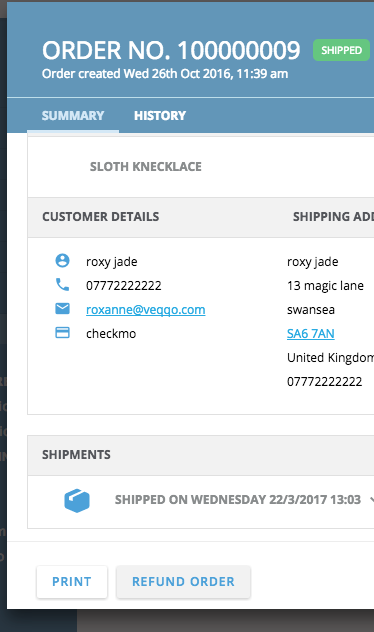The image size is (374, 632).
Task: Click the phone icon beside 07772222222
Action: (62, 285)
